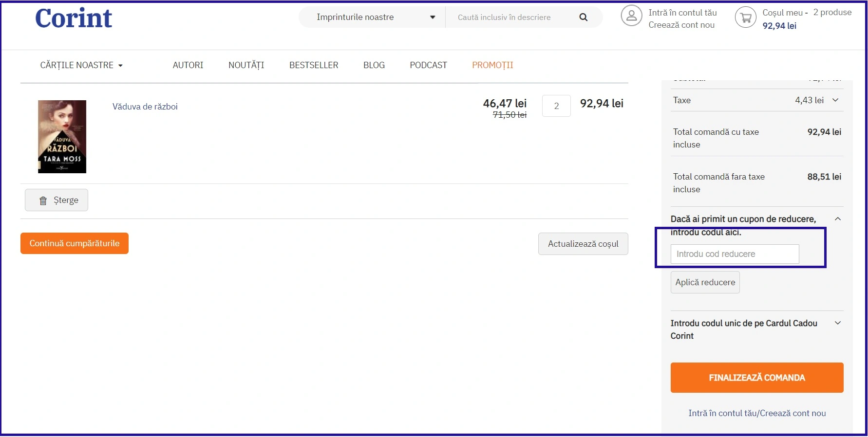This screenshot has width=868, height=437.
Task: Open the BLOG menu item
Action: 374,65
